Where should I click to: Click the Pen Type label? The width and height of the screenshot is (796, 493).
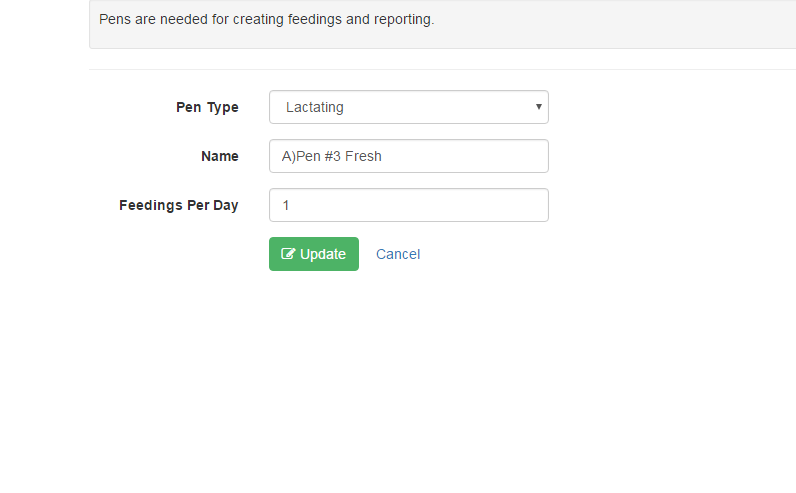(x=207, y=108)
